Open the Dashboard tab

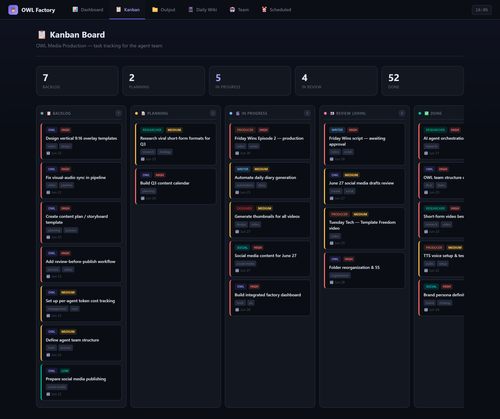[x=88, y=10]
